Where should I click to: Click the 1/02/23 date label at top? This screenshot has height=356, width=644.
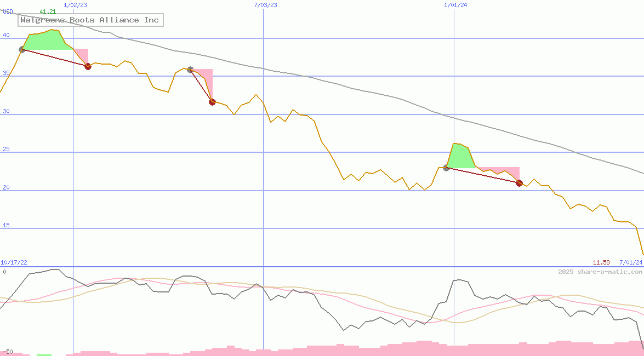click(75, 5)
